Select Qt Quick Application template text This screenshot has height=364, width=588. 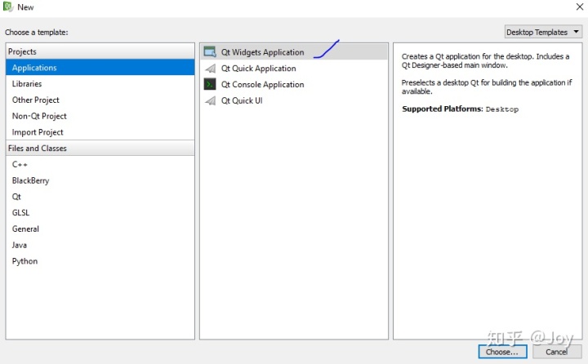tap(258, 69)
